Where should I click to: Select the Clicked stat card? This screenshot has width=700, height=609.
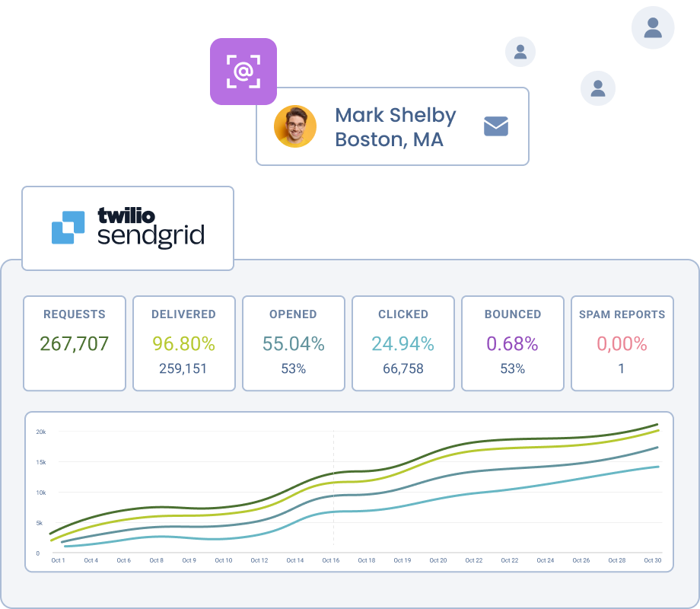tap(402, 343)
